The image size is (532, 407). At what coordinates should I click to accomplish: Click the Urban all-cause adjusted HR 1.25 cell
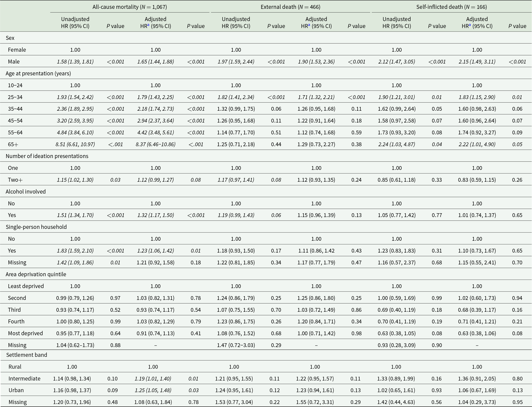tap(153, 390)
